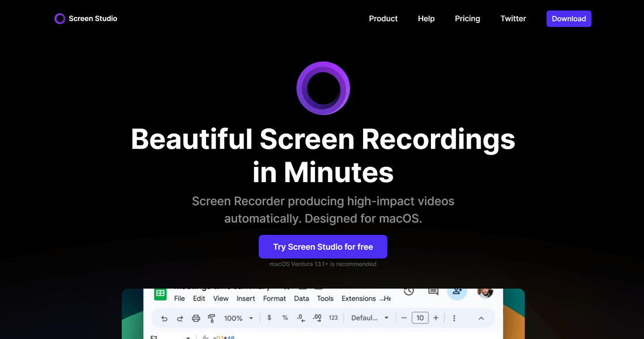Image resolution: width=644 pixels, height=339 pixels.
Task: Open the Product menu item
Action: tap(383, 19)
